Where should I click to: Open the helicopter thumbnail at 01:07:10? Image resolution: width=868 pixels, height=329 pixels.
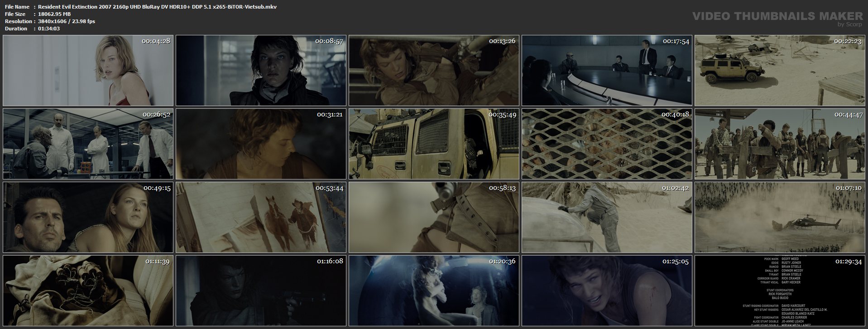point(780,218)
